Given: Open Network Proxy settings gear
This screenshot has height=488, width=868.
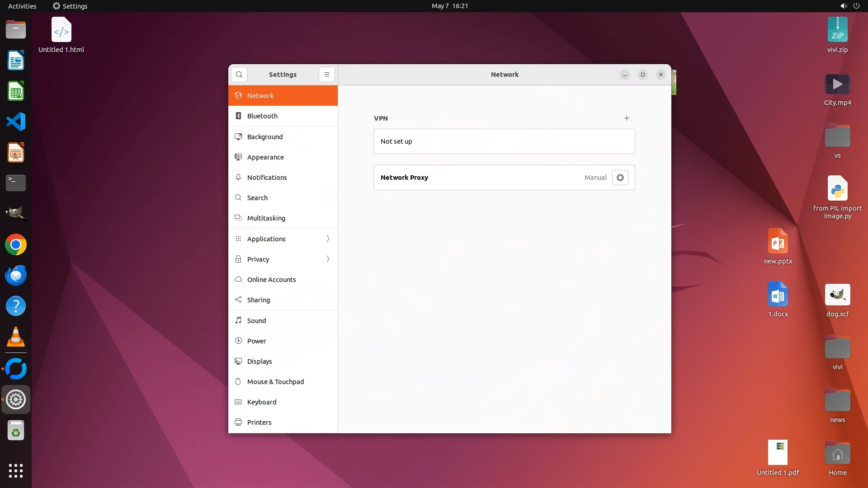Looking at the screenshot, I should click(620, 178).
